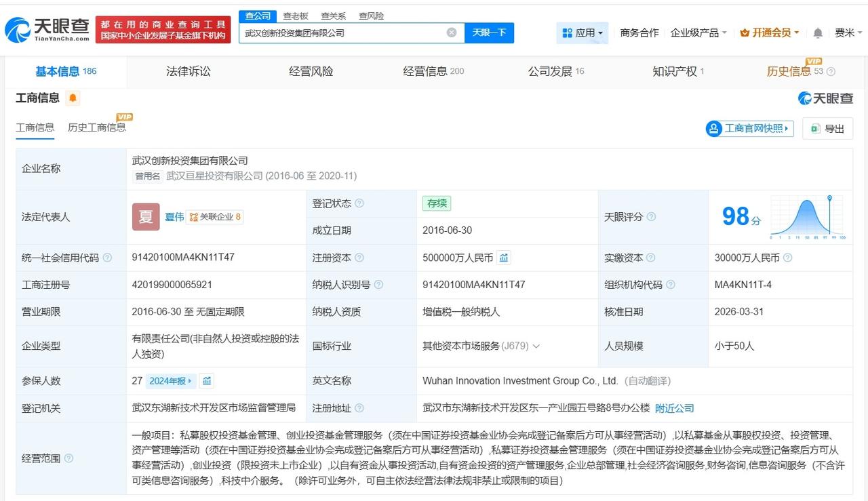Switch to the 查关系 search mode
Image resolution: width=868 pixels, height=501 pixels.
click(333, 16)
